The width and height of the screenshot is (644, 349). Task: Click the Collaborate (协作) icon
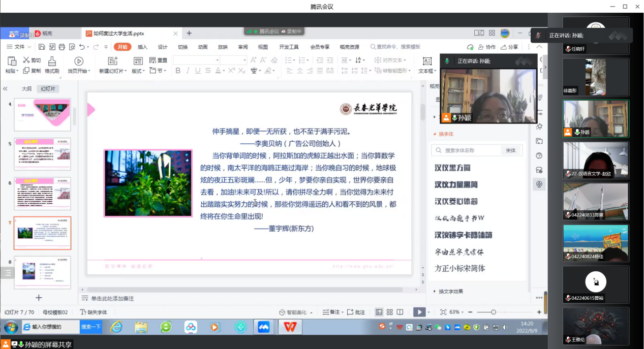(486, 47)
